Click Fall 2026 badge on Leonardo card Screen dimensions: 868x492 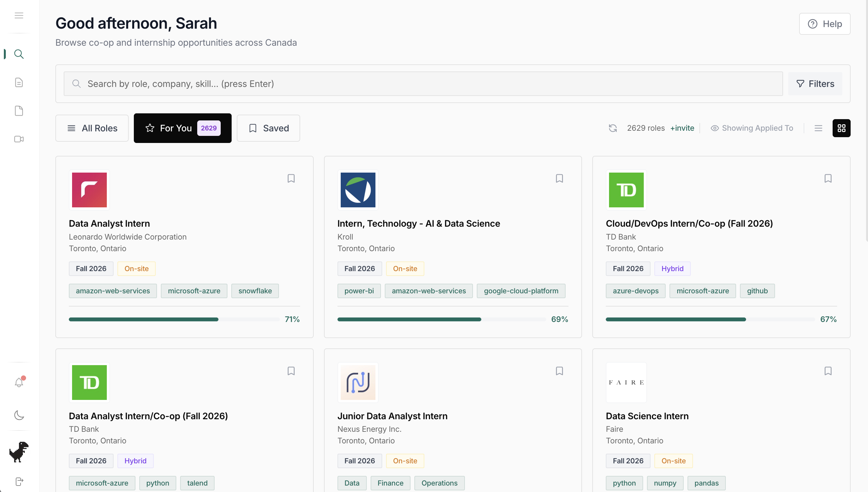click(91, 269)
